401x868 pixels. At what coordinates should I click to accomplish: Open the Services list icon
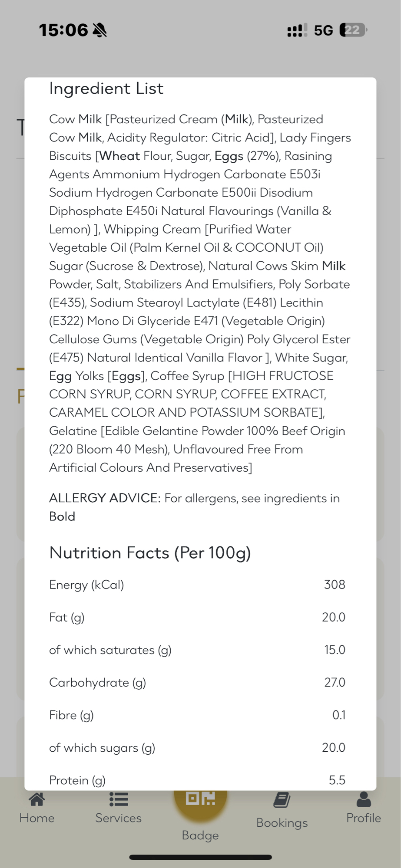click(119, 799)
